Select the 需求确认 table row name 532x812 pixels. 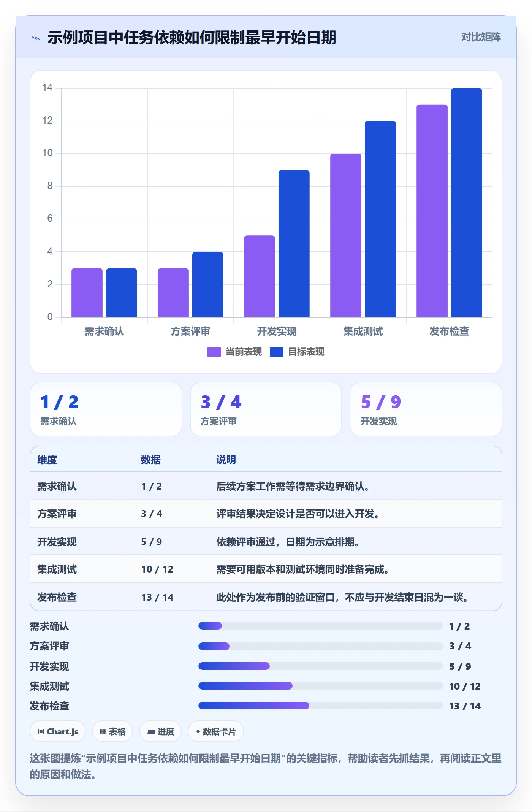click(x=57, y=486)
